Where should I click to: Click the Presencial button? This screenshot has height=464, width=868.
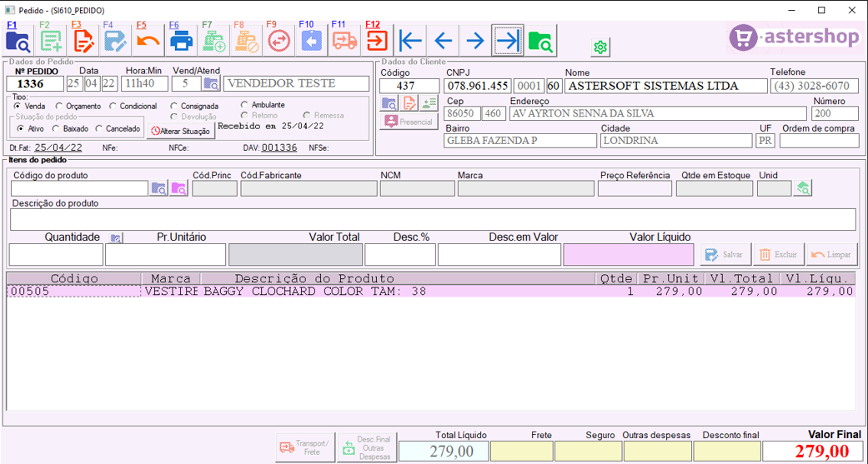tap(409, 122)
